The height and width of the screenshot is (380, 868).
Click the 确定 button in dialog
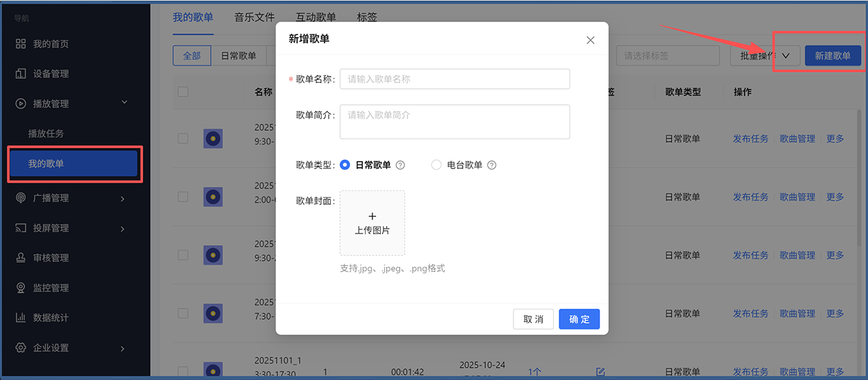pos(579,319)
